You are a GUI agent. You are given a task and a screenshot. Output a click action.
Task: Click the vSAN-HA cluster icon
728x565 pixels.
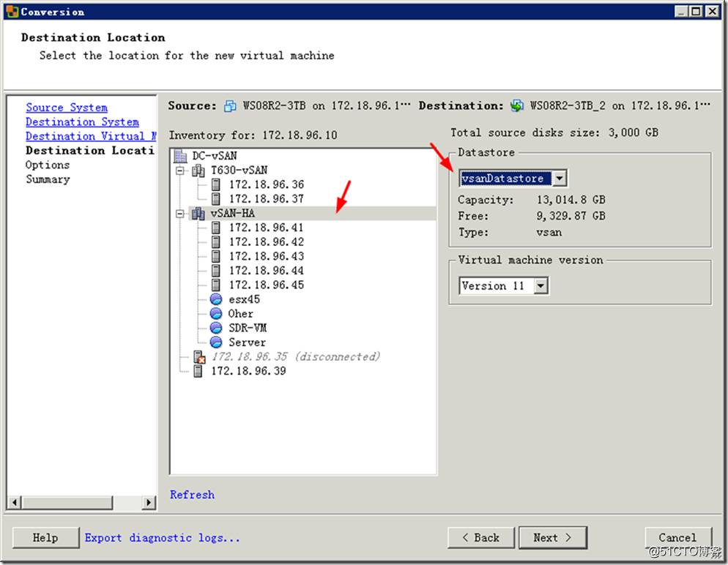[x=198, y=213]
